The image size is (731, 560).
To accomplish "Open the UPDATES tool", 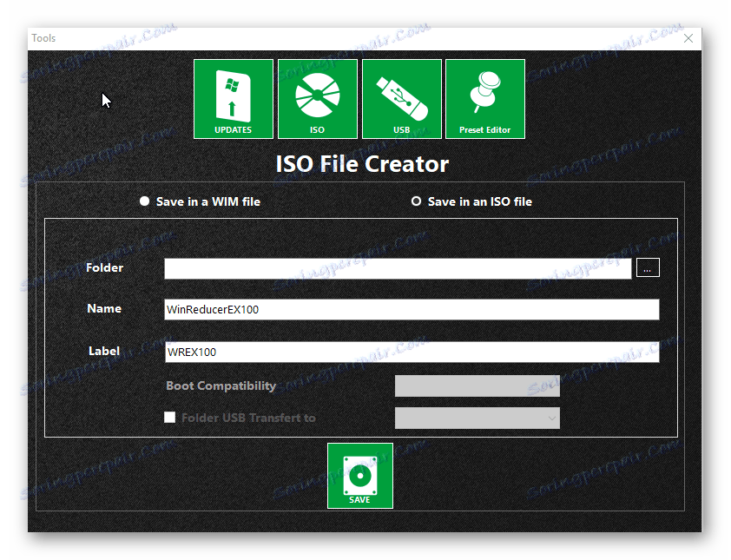I will pyautogui.click(x=233, y=98).
